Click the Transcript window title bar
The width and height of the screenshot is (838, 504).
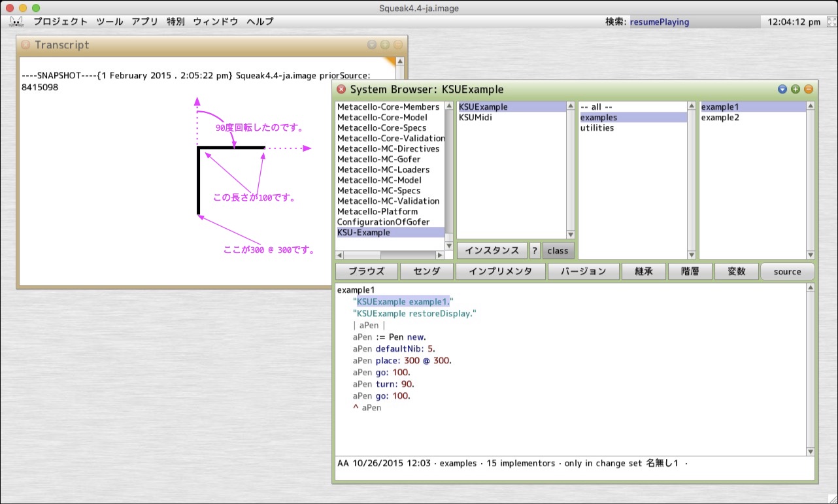point(210,45)
